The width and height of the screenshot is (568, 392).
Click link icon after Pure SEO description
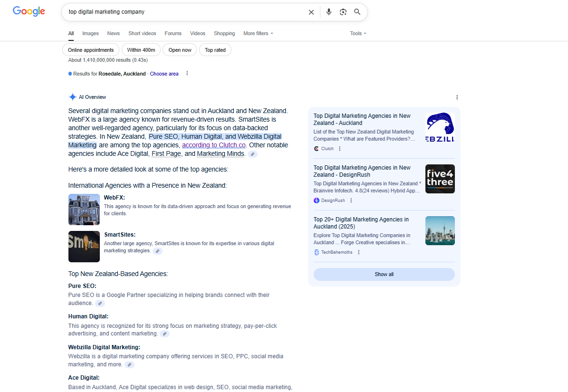tap(100, 303)
